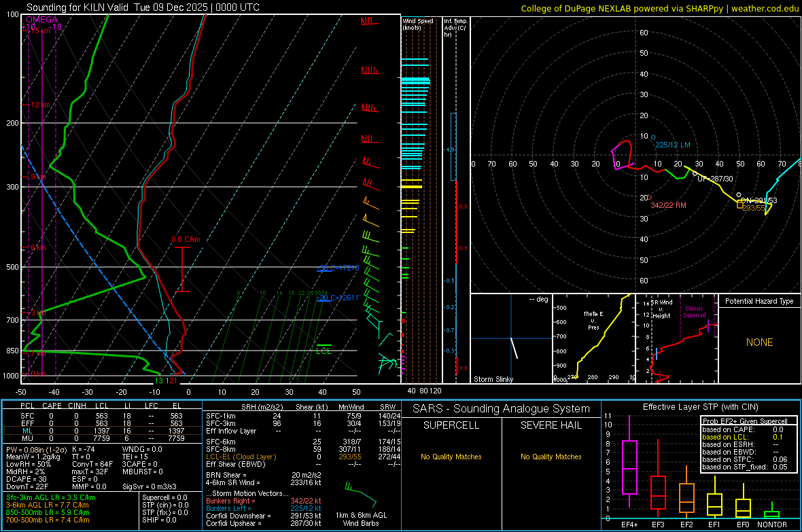Click the '342/22 RM' hodograph label
The width and height of the screenshot is (802, 532).
click(668, 205)
